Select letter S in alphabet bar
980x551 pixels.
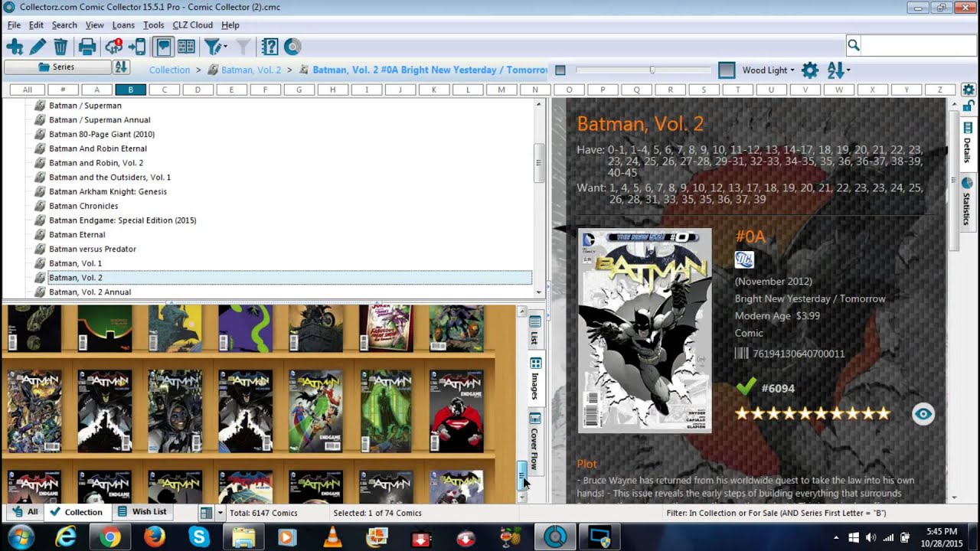(x=704, y=90)
